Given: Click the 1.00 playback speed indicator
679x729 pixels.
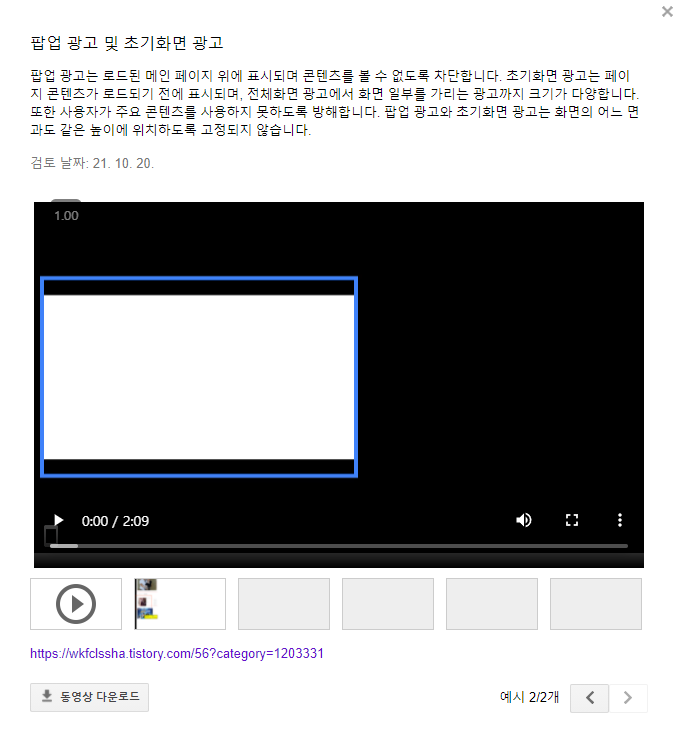Looking at the screenshot, I should pyautogui.click(x=66, y=216).
